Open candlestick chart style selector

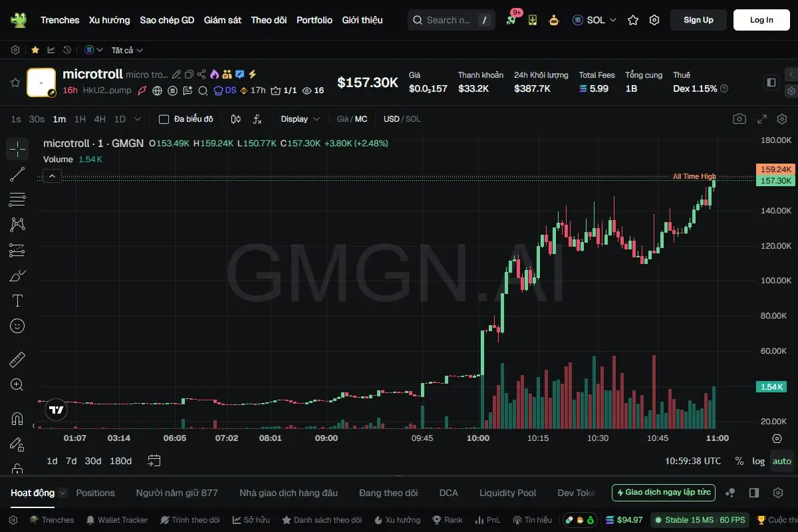pos(235,119)
